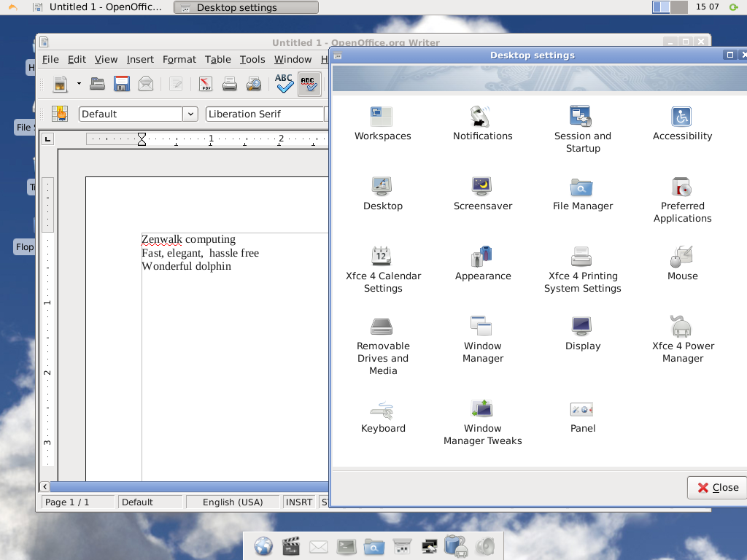Click the Print icon in Writer toolbar
The width and height of the screenshot is (747, 560).
(x=230, y=85)
